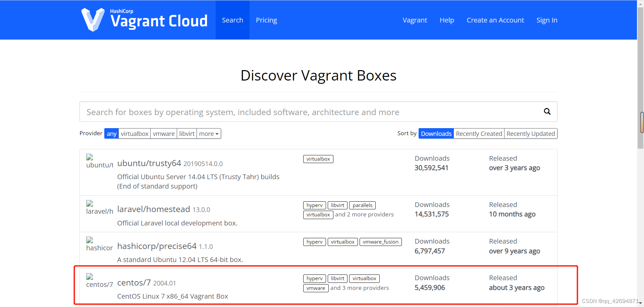
Task: Sort results by Recently Created
Action: pyautogui.click(x=479, y=134)
